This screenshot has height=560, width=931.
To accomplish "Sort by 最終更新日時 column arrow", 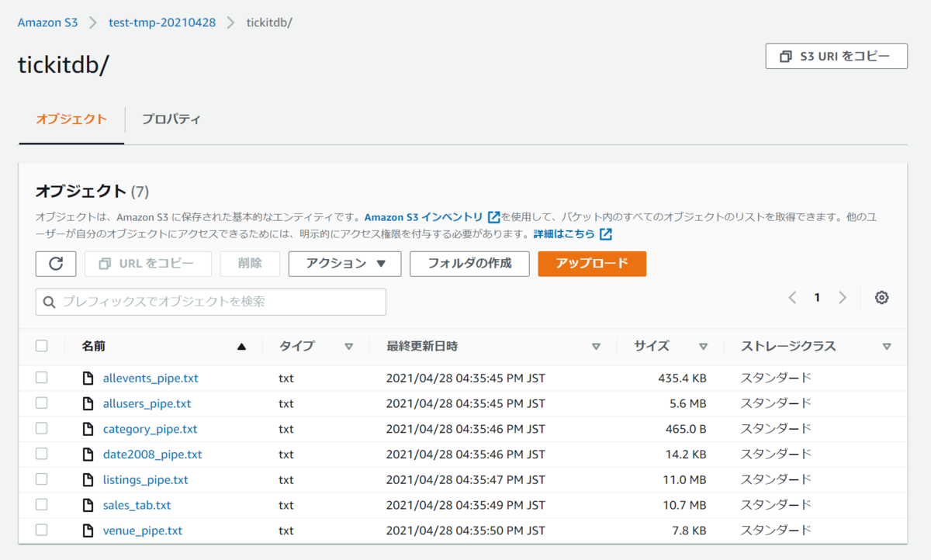I will coord(596,347).
